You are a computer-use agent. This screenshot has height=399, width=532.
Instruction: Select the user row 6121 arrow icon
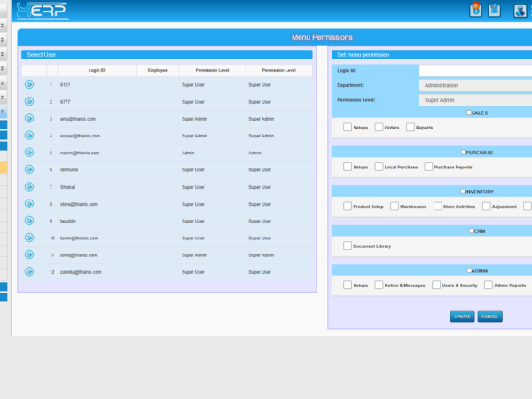pos(29,84)
